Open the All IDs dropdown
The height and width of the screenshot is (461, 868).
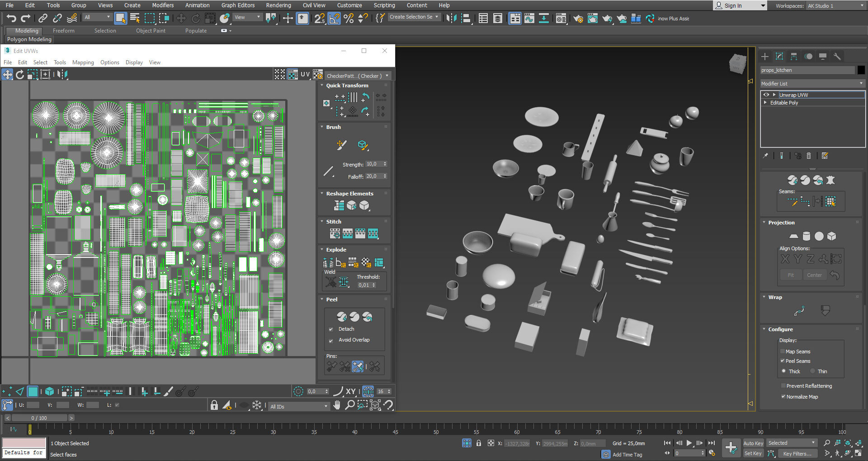(x=298, y=407)
